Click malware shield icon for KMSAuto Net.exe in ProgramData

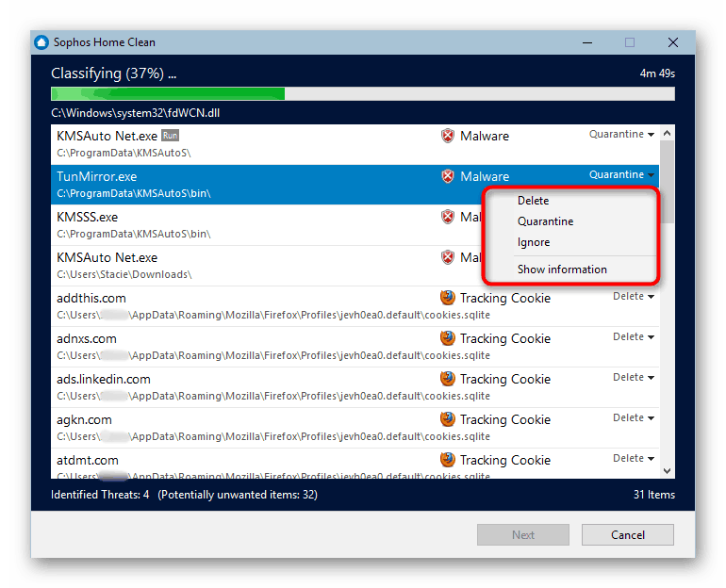click(x=447, y=136)
